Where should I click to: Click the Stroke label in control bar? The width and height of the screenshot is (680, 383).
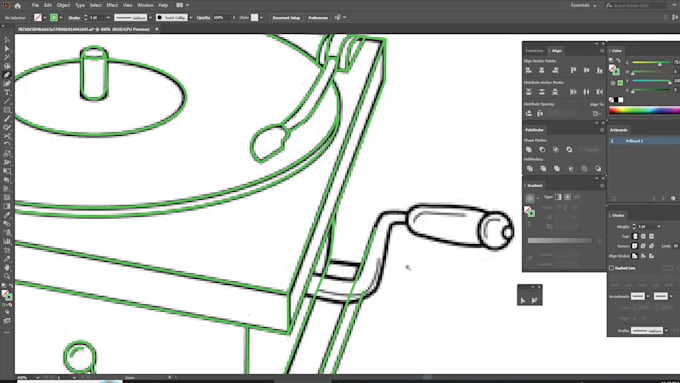[74, 18]
